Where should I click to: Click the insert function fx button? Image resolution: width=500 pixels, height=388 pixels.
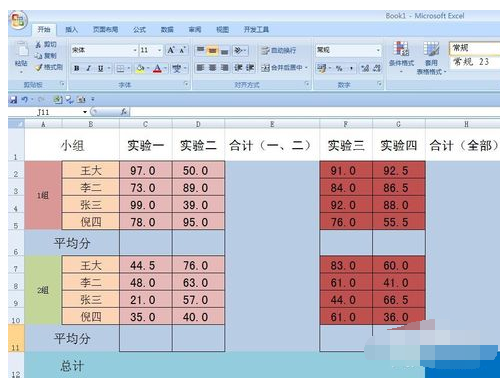[x=124, y=112]
